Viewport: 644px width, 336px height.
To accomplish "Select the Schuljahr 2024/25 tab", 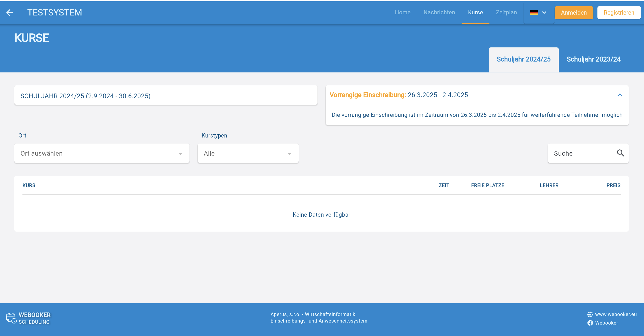I will pos(523,59).
